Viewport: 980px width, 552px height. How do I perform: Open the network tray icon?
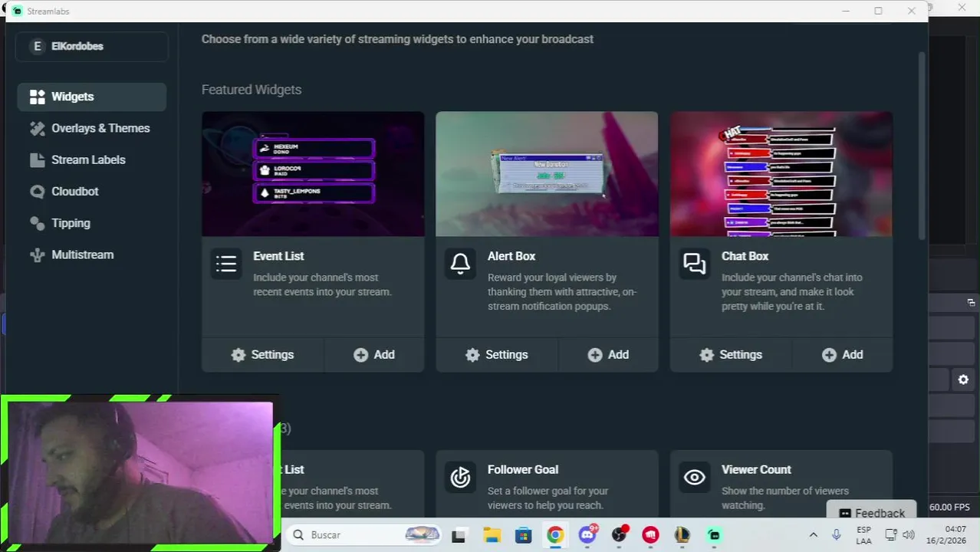tap(891, 535)
